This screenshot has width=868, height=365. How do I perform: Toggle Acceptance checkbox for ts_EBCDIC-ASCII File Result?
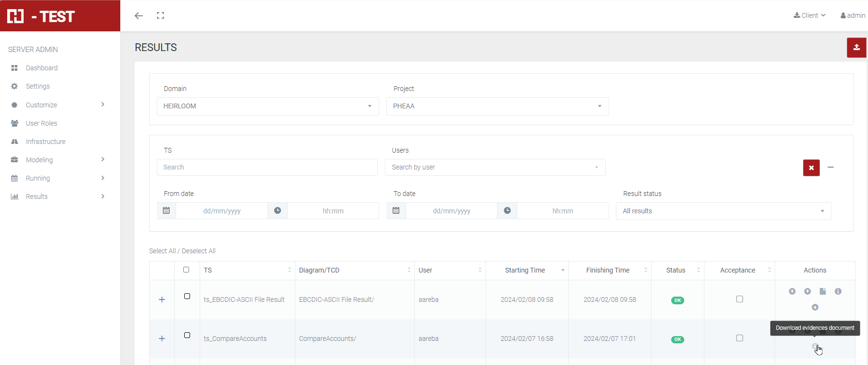(740, 299)
